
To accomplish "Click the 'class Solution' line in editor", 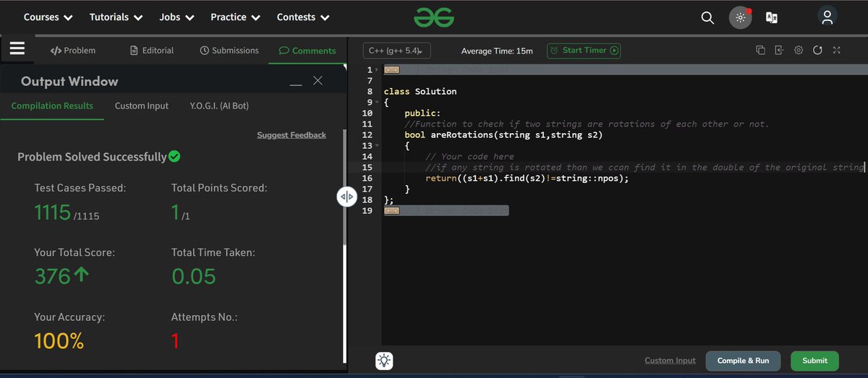I will [x=420, y=92].
